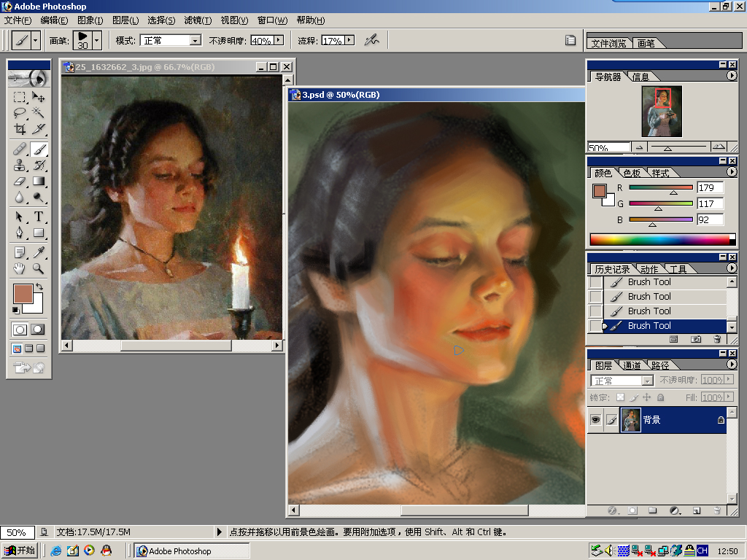This screenshot has width=747, height=560.
Task: Switch to full screen mode with menu bar
Action: click(29, 349)
